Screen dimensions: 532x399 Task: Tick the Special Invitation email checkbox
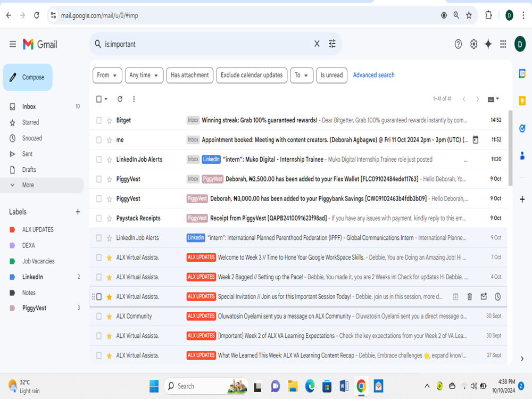coord(99,296)
